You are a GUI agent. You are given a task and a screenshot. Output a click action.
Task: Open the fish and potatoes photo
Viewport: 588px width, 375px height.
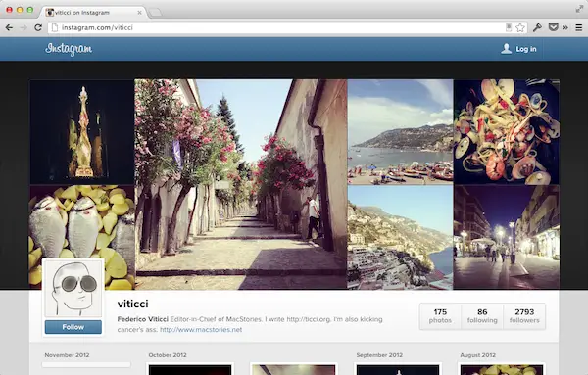tap(82, 238)
